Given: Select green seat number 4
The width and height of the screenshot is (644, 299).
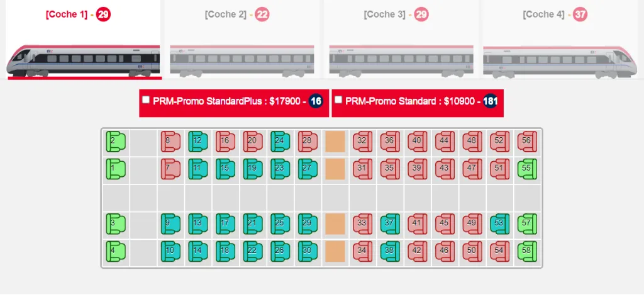Looking at the screenshot, I should tap(116, 251).
